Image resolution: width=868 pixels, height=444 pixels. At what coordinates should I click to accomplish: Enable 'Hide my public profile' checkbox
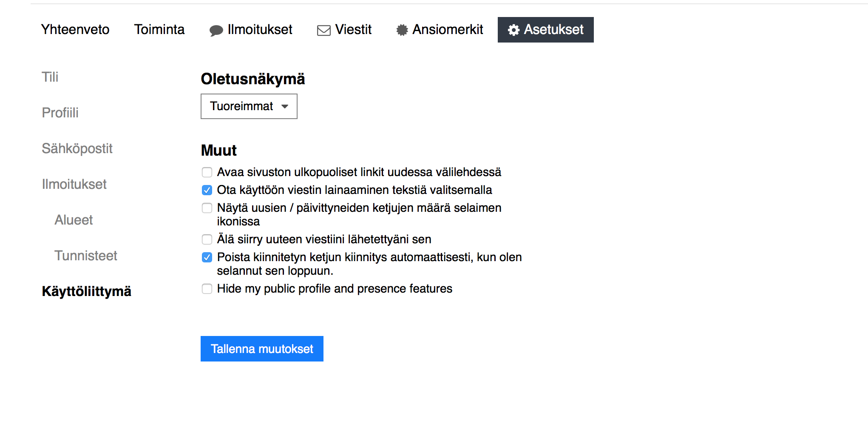207,289
